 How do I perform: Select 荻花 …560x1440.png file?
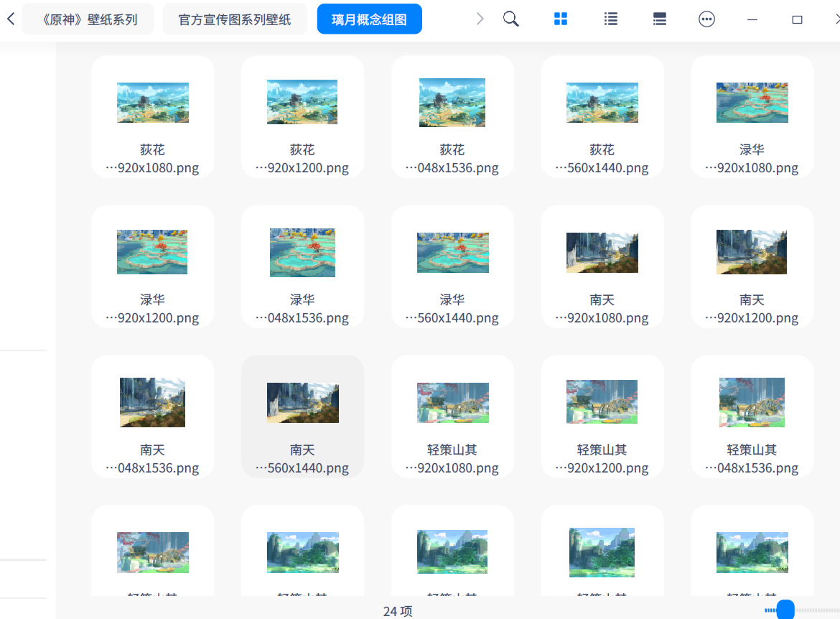[x=602, y=117]
